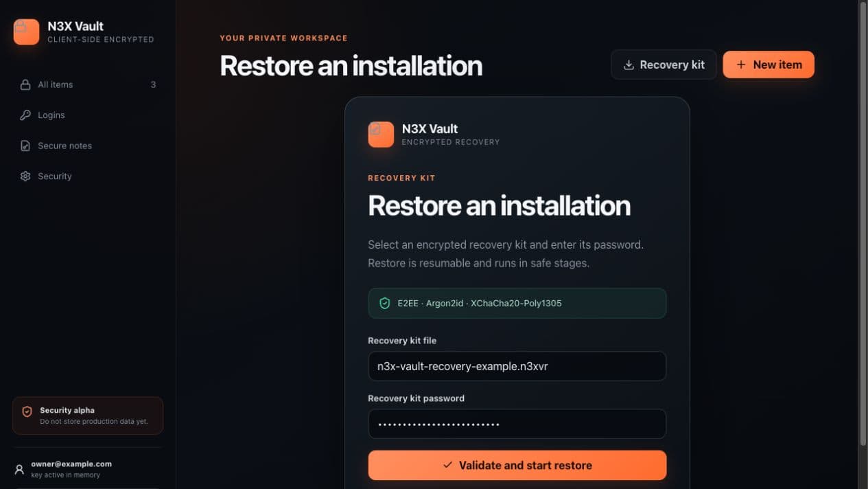Click Validate and start restore button
This screenshot has width=868, height=489.
[517, 465]
